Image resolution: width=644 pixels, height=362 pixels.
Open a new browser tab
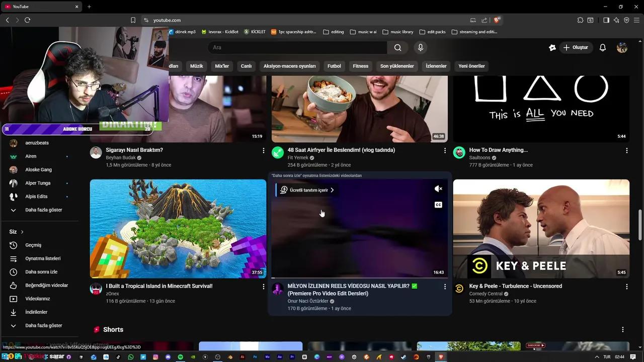pos(89,7)
